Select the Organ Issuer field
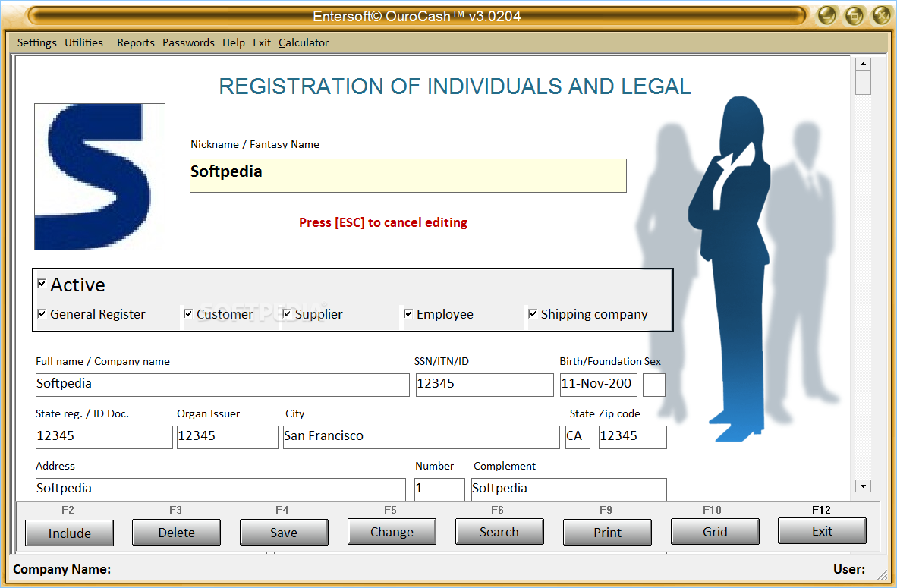This screenshot has height=588, width=897. 227,437
